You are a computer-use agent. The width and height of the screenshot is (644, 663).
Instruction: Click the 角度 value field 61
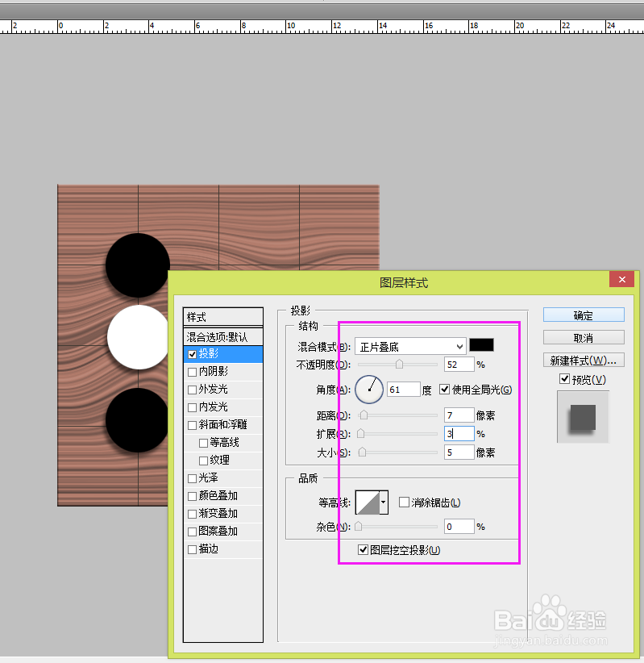tap(404, 390)
